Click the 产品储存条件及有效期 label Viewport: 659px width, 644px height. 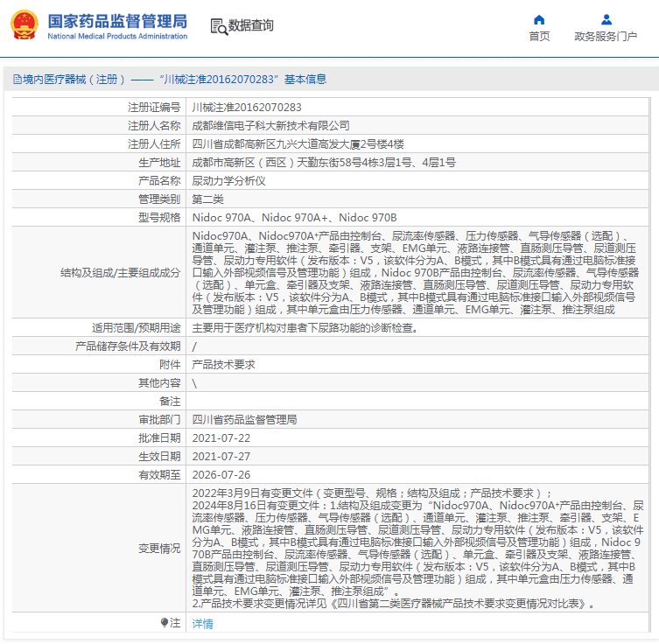pyautogui.click(x=128, y=346)
